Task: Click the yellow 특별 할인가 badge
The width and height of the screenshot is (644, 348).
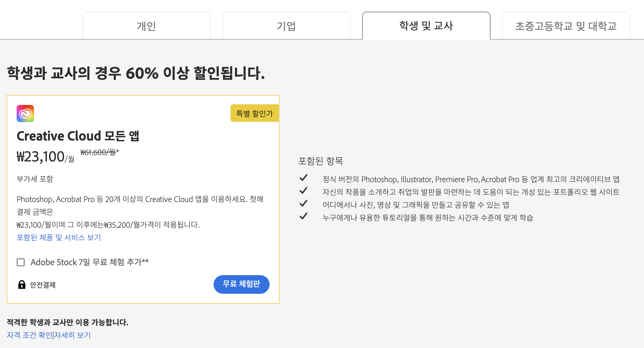Action: [x=254, y=113]
